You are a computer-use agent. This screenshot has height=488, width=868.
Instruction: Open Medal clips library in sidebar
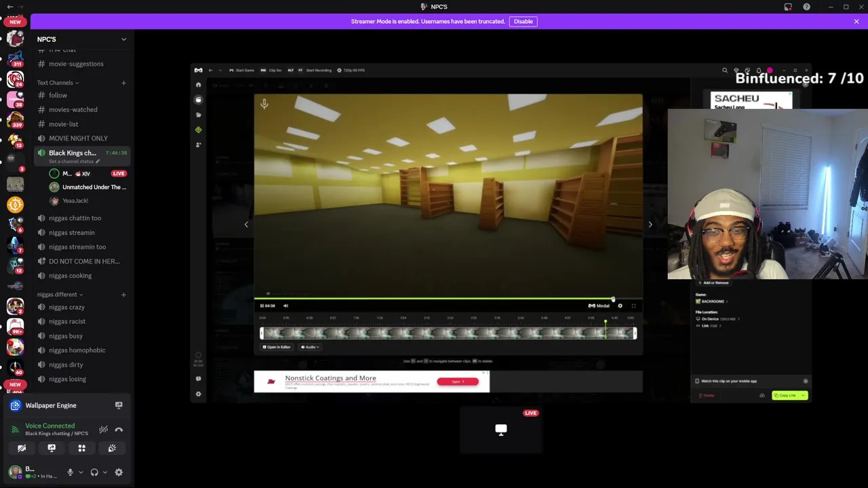click(198, 100)
